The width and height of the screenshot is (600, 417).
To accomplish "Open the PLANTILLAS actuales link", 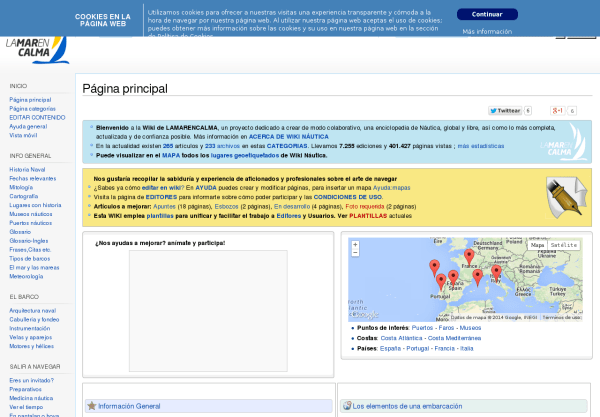I will click(369, 216).
